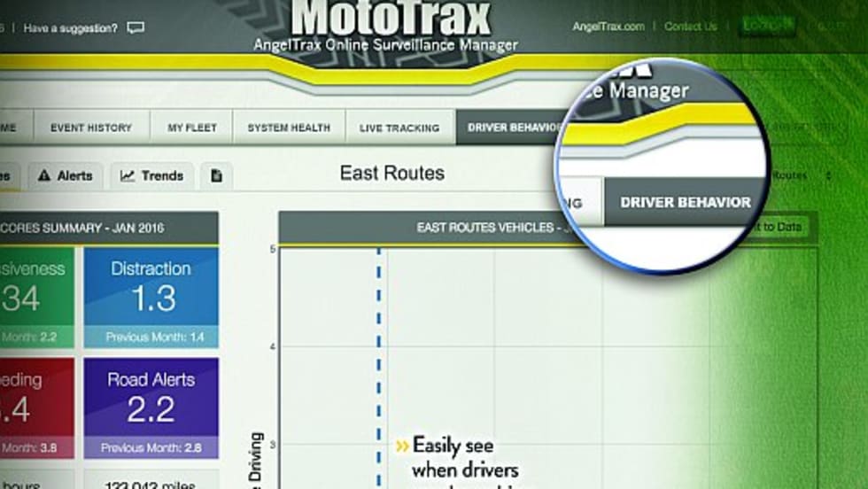The width and height of the screenshot is (868, 489).
Task: Click the red Speeding score tile
Action: (x=35, y=407)
